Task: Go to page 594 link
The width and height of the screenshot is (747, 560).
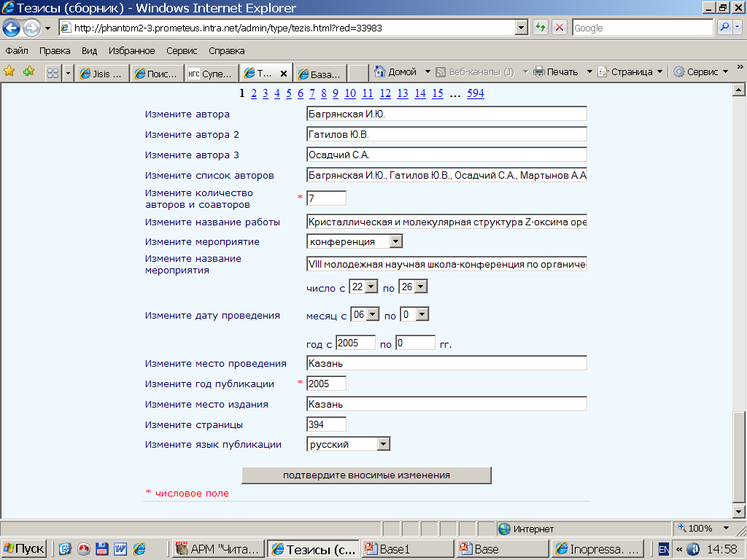Action: 476,93
